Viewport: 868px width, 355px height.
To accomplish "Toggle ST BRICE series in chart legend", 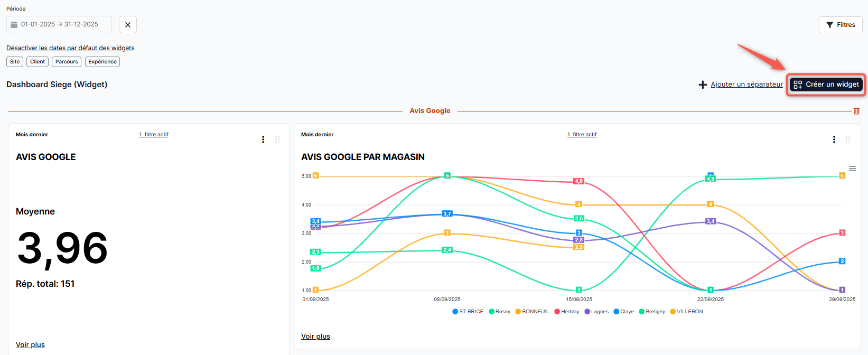I will click(x=468, y=312).
